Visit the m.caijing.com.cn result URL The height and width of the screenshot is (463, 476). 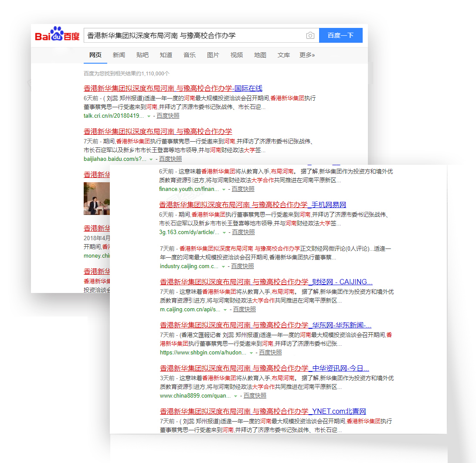[190, 309]
